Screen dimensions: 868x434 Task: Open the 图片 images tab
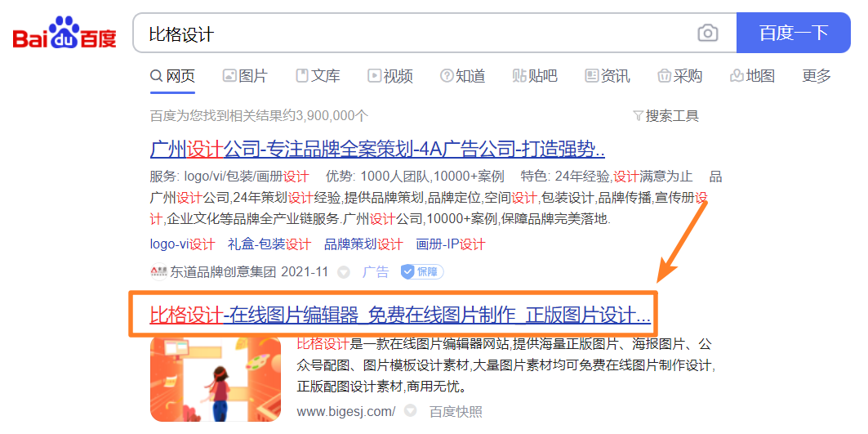coord(245,76)
